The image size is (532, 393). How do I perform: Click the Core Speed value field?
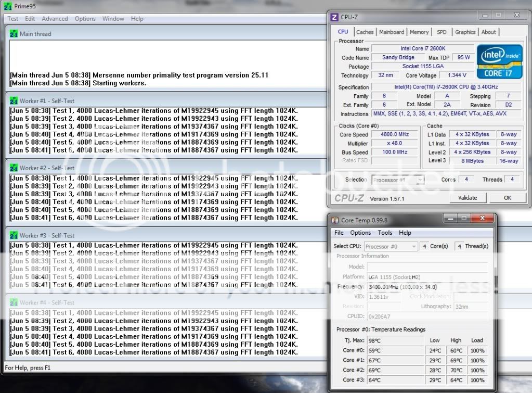[394, 134]
